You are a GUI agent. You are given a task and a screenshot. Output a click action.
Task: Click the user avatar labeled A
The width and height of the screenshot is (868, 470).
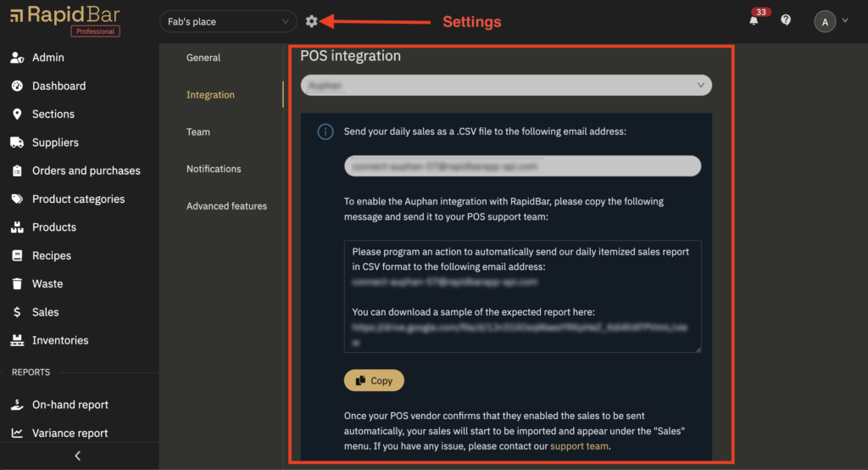825,21
